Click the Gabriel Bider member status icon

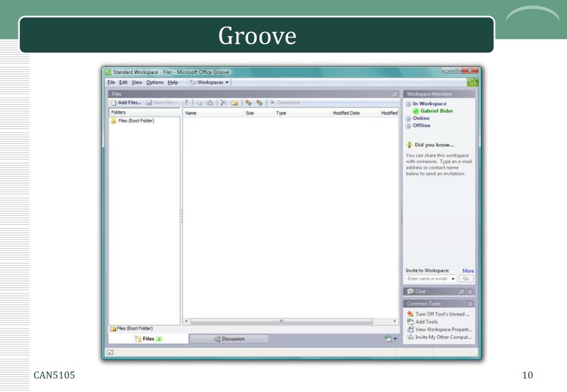click(416, 111)
